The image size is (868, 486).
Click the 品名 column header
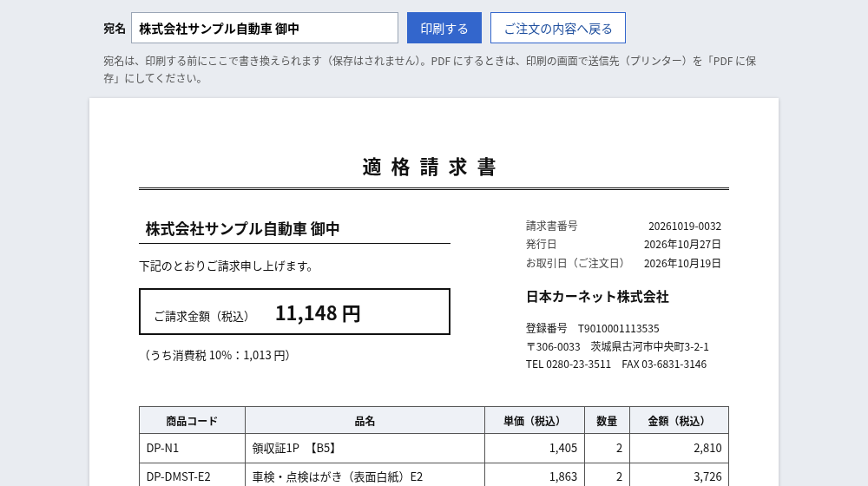(365, 421)
